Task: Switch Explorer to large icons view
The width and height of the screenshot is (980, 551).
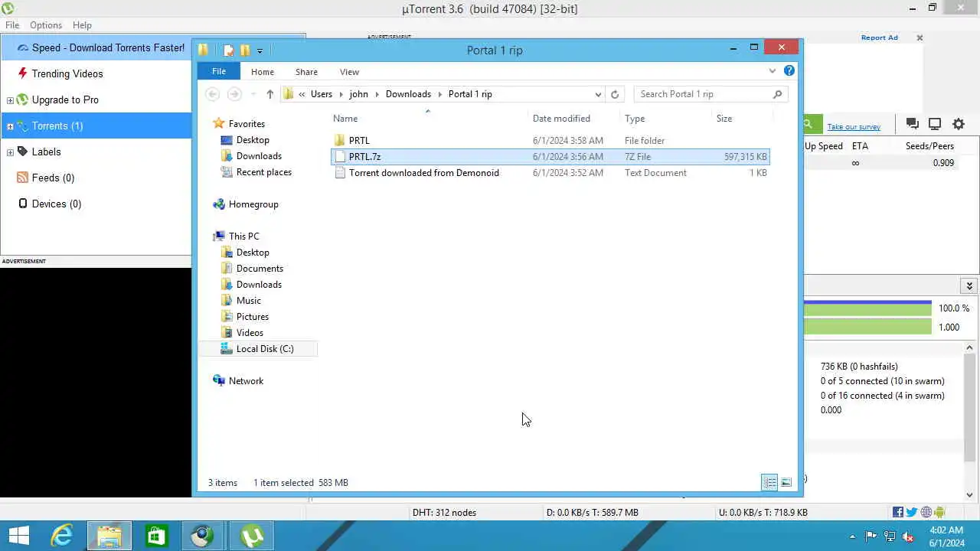Action: [x=786, y=482]
